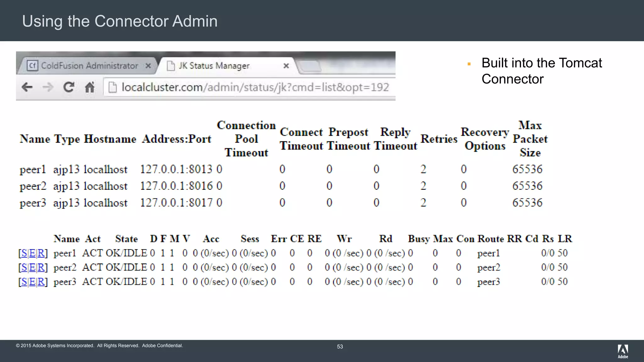Image resolution: width=644 pixels, height=362 pixels.
Task: Click the Adobe logo in the footer
Action: coord(623,352)
